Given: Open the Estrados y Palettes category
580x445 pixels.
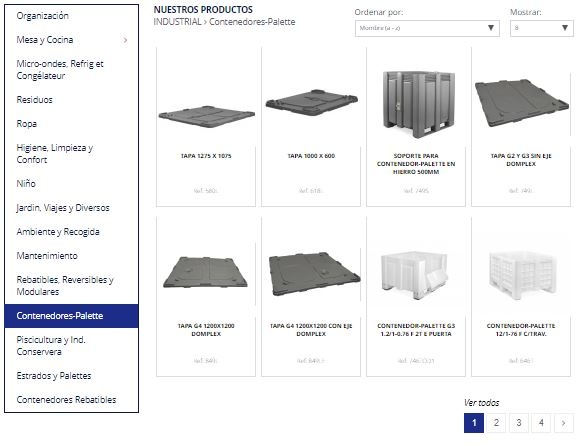Looking at the screenshot, I should point(54,376).
